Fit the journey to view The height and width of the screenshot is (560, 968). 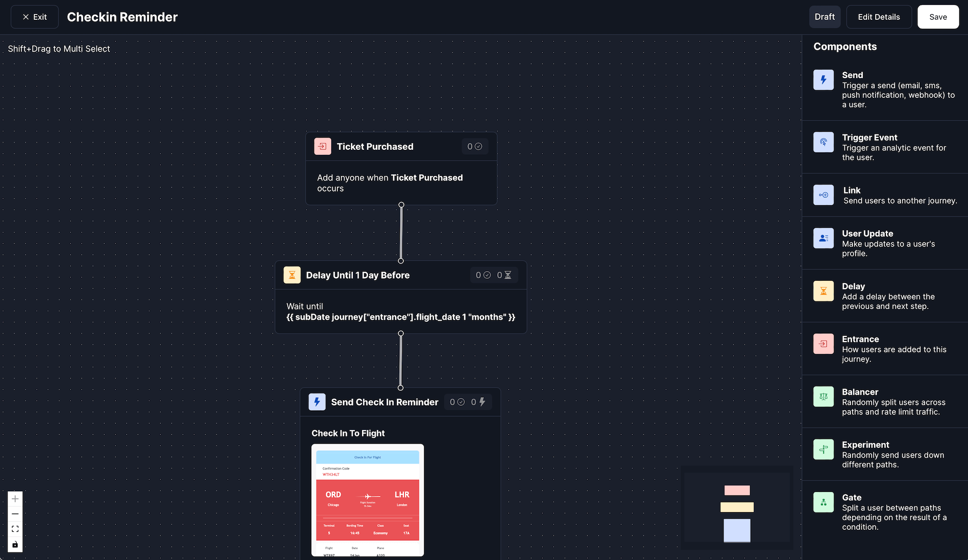15,529
